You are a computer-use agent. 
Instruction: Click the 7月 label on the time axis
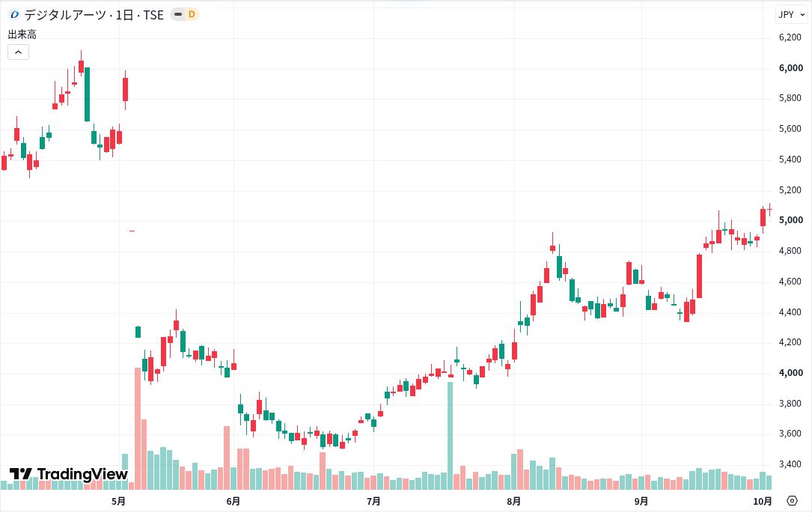point(373,501)
